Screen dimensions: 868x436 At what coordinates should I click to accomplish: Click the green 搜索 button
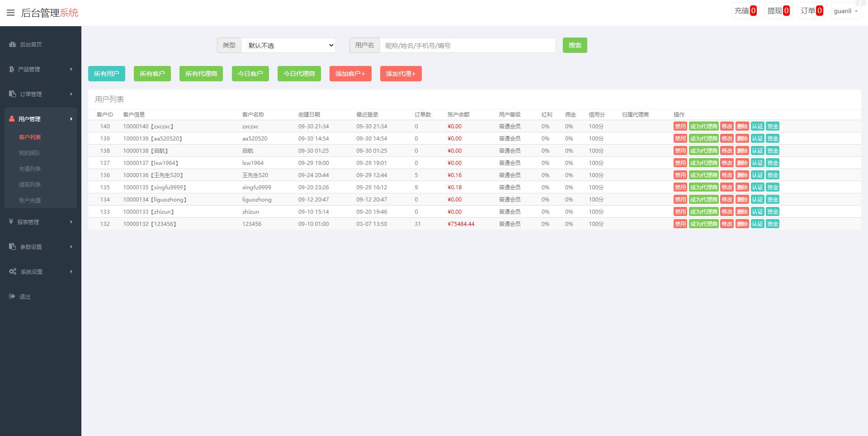coord(575,45)
